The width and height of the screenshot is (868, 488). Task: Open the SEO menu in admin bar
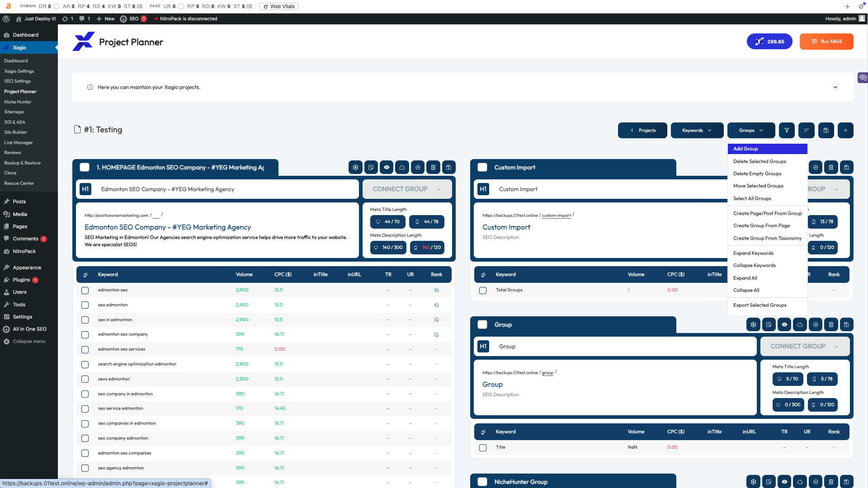click(x=133, y=19)
